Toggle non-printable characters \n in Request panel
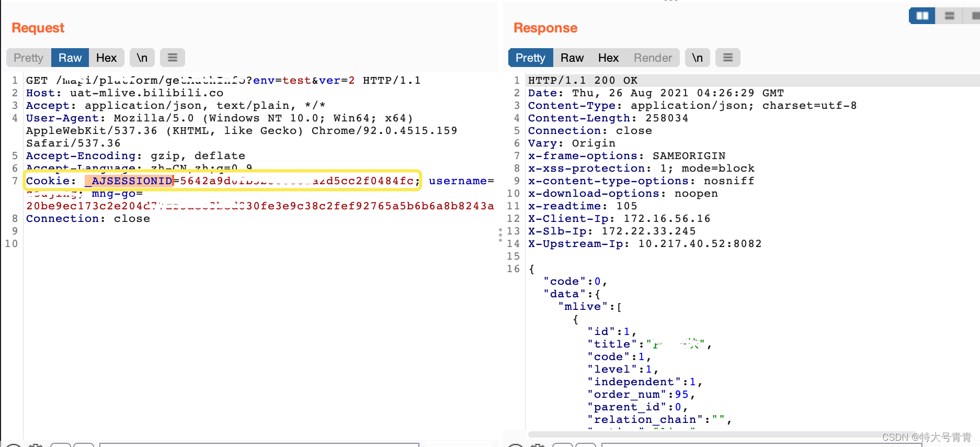This screenshot has width=980, height=447. [x=142, y=58]
